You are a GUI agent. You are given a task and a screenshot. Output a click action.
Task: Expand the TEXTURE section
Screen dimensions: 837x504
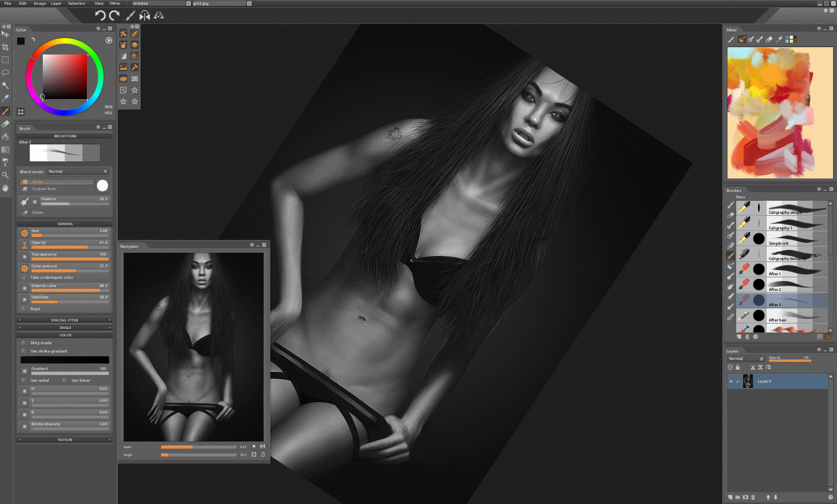(x=65, y=440)
